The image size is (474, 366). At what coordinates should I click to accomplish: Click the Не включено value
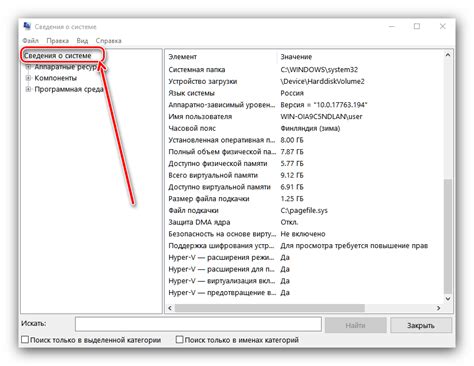pyautogui.click(x=303, y=234)
